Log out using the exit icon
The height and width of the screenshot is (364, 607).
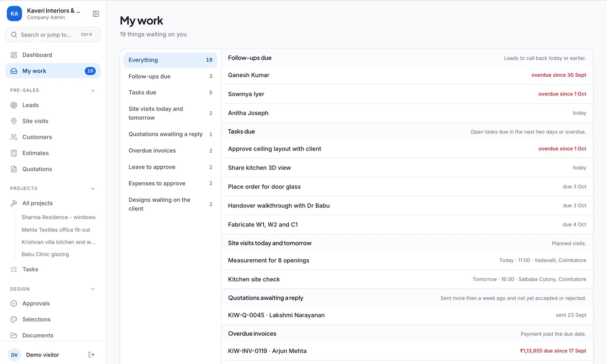pyautogui.click(x=91, y=355)
